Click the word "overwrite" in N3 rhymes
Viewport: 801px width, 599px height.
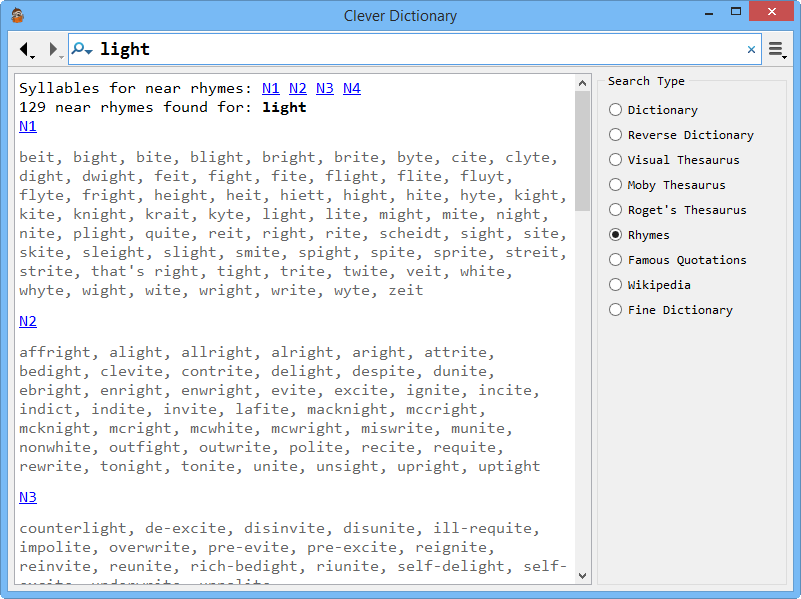click(149, 547)
